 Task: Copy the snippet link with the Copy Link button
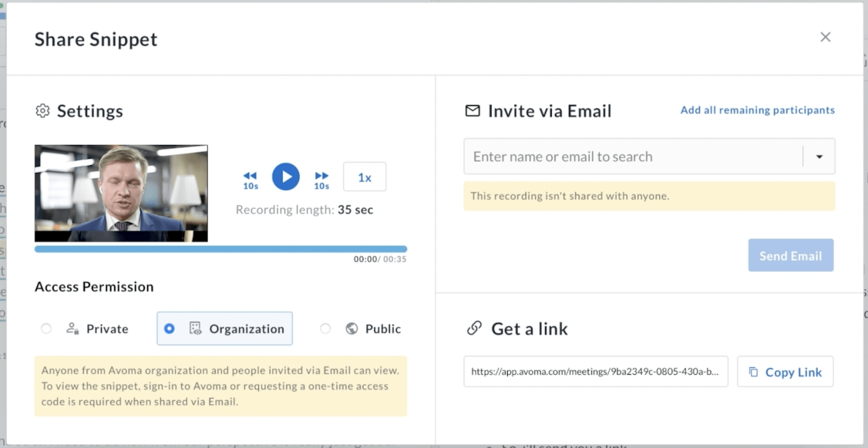[785, 371]
